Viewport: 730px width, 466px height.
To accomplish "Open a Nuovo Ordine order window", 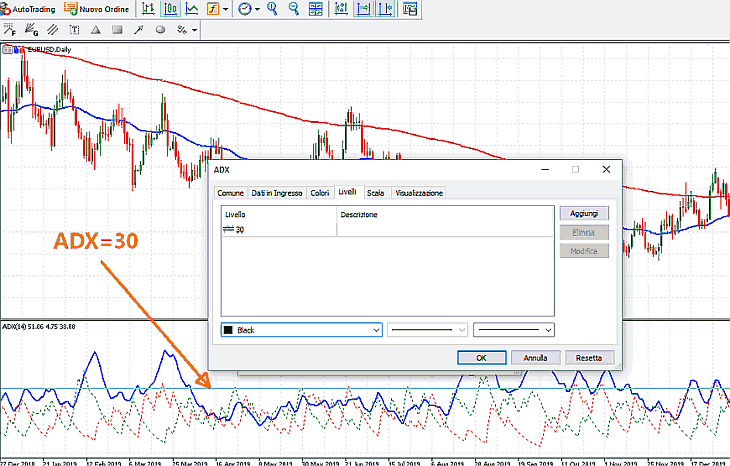I will [x=95, y=9].
